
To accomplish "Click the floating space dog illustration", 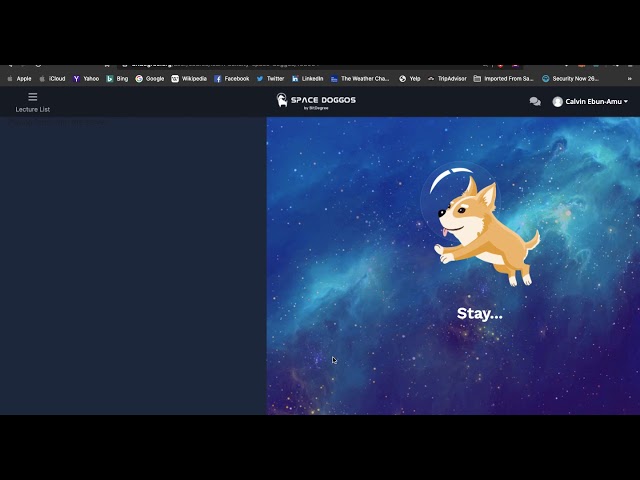I will click(x=481, y=224).
